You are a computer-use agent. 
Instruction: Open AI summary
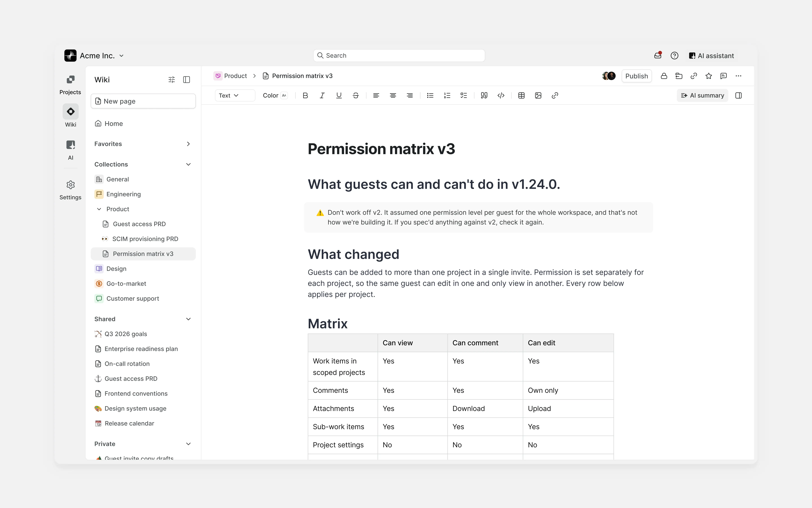click(x=702, y=95)
